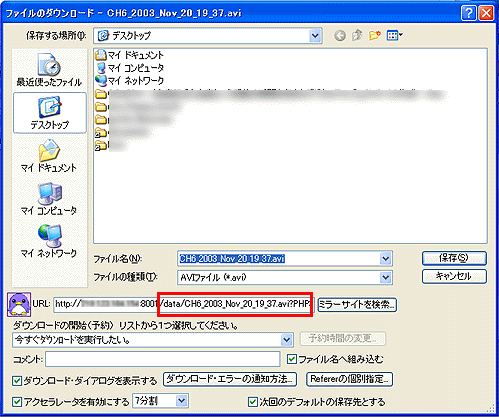
Task: Disable アクセラレータを有効にする checkbox
Action: pos(17,402)
